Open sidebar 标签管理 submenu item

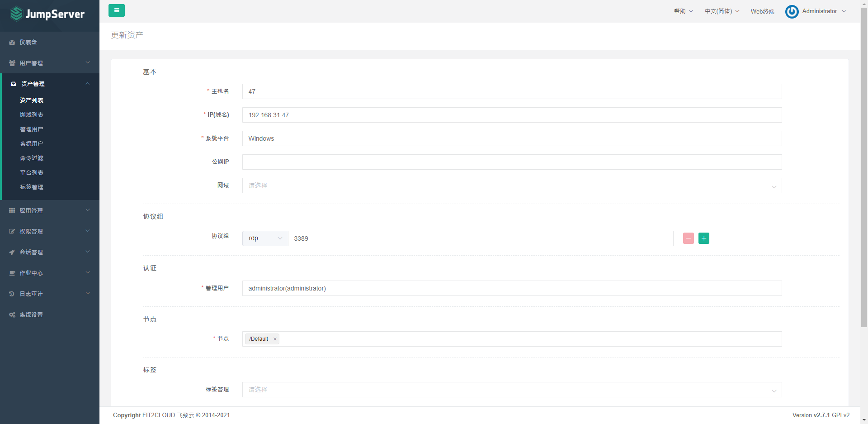point(32,187)
